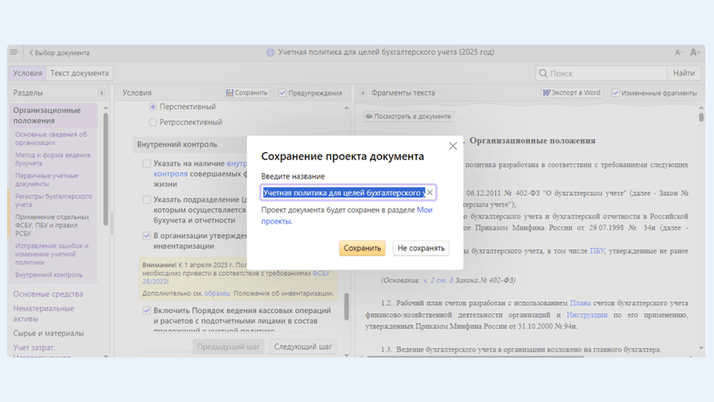Clear the document name field with its X icon

click(430, 192)
